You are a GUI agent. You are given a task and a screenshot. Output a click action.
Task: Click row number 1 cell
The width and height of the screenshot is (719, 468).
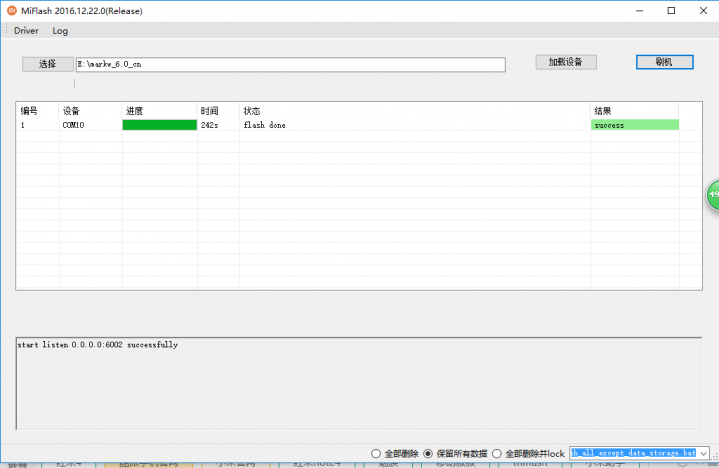[x=38, y=125]
